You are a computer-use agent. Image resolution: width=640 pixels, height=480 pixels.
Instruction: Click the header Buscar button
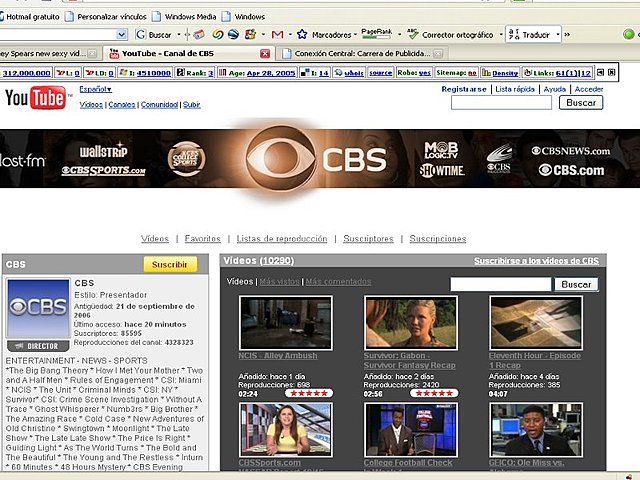(x=581, y=103)
